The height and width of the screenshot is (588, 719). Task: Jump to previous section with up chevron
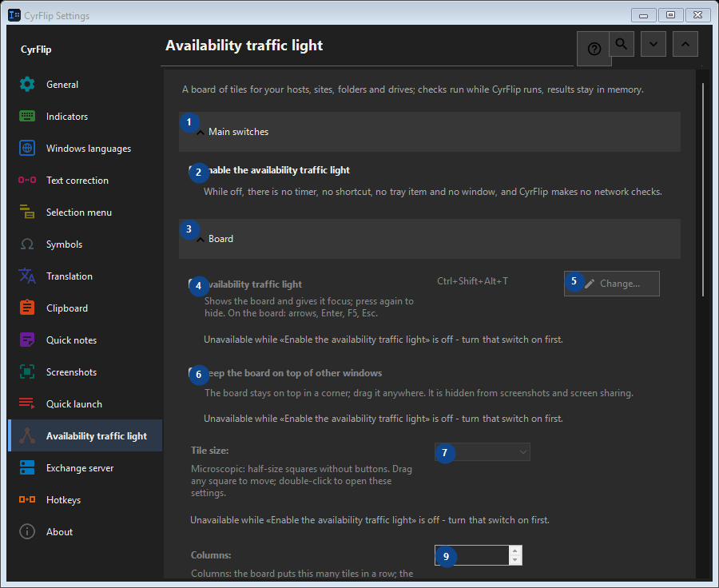[685, 44]
